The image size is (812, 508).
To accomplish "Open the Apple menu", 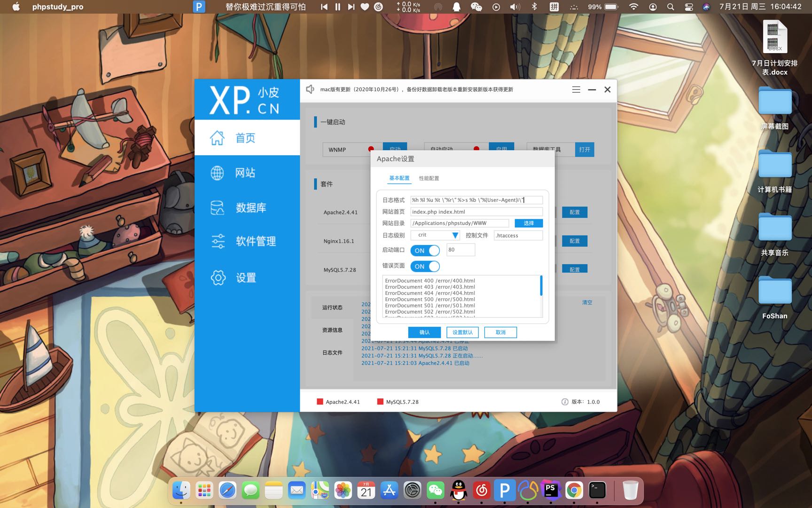I will [x=16, y=7].
